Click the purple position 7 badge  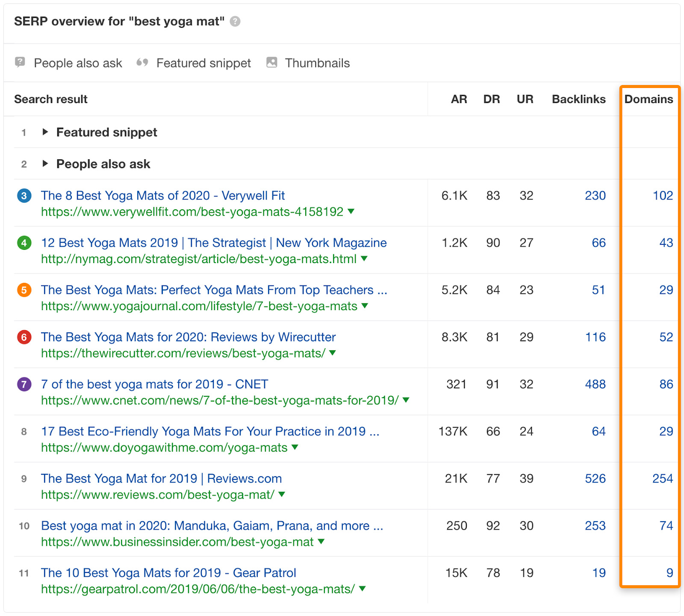(x=24, y=384)
